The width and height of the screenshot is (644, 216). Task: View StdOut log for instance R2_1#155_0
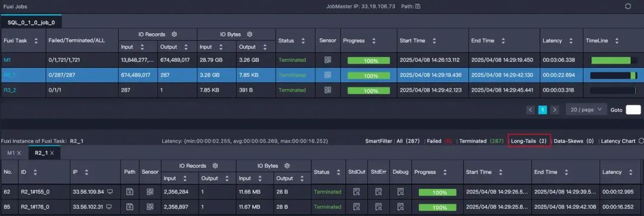pyautogui.click(x=357, y=192)
